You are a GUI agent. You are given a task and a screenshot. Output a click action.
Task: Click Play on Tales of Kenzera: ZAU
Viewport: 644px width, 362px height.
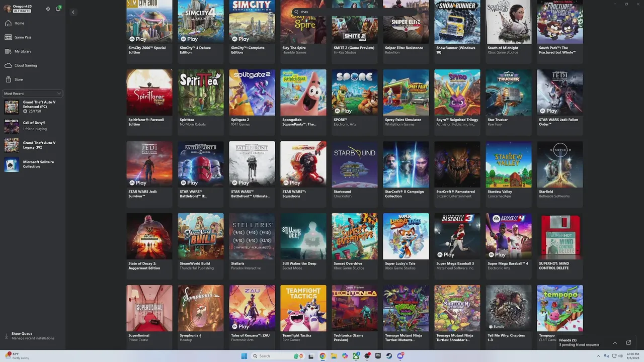tap(240, 326)
